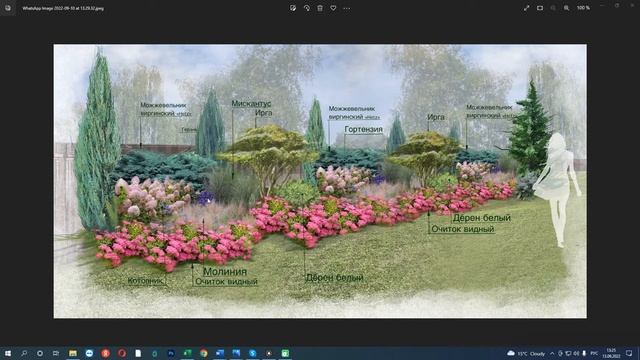Show hidden system tray icons chevron
This screenshot has width=640, height=360.
(x=552, y=353)
